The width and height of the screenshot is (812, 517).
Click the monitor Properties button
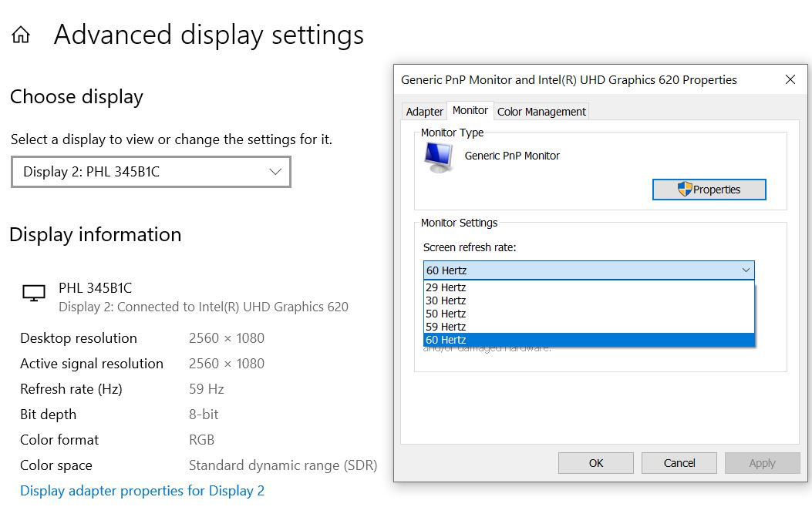709,190
